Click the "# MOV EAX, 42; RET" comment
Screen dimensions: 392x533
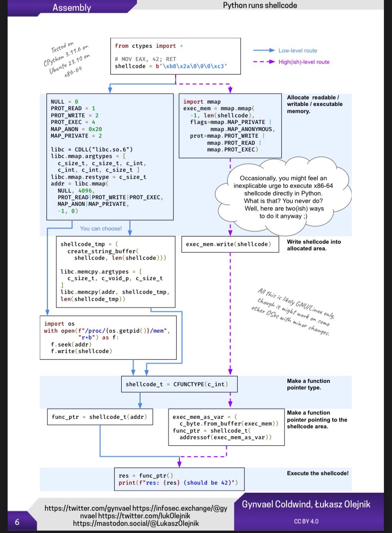click(145, 59)
